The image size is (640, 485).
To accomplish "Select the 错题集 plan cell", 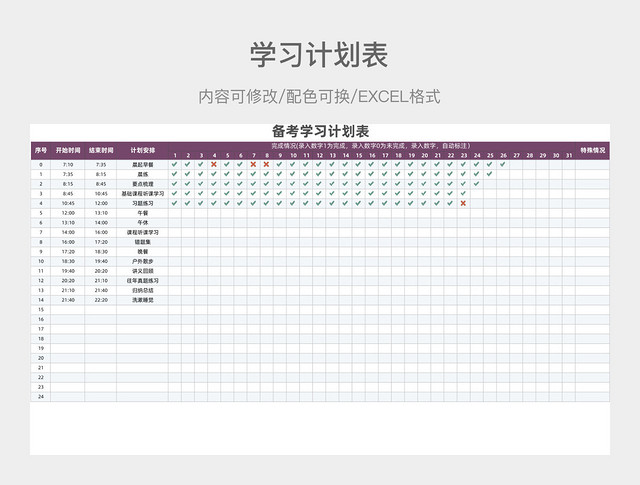I will pyautogui.click(x=142, y=242).
